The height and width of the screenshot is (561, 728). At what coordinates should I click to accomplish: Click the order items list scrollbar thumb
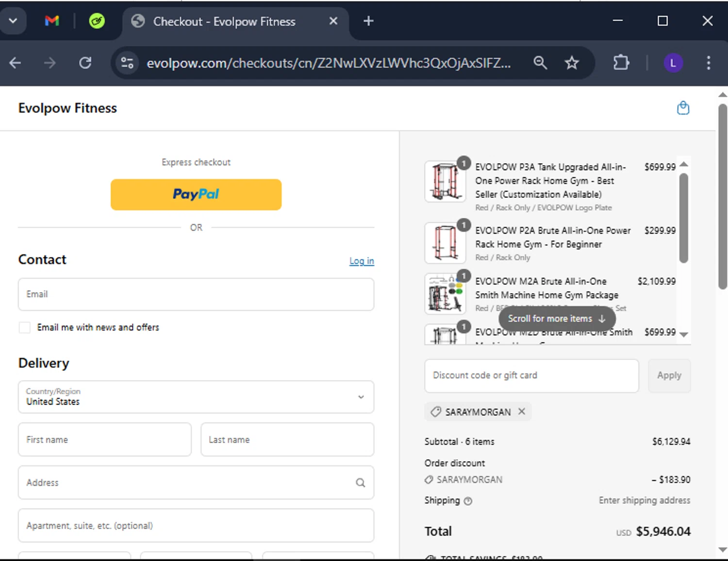coord(684,218)
